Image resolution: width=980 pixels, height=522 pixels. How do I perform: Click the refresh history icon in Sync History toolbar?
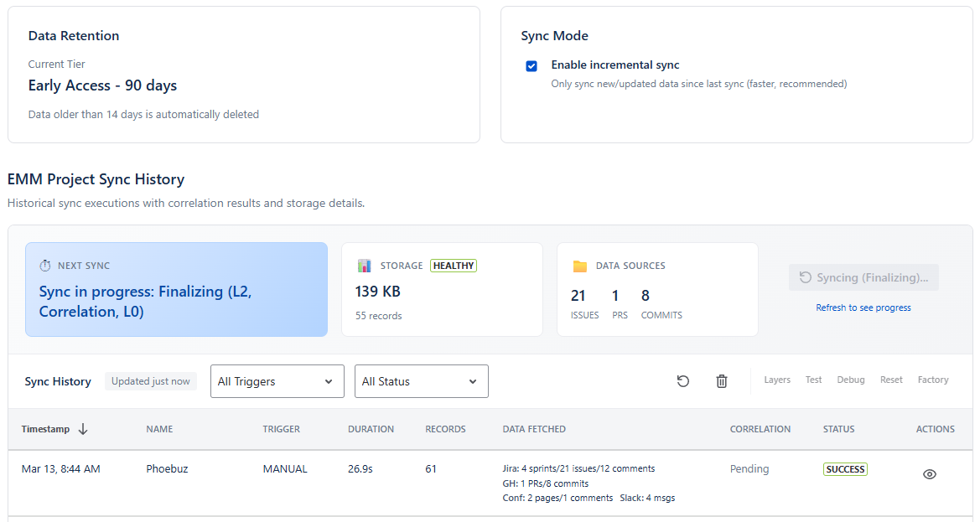[682, 380]
